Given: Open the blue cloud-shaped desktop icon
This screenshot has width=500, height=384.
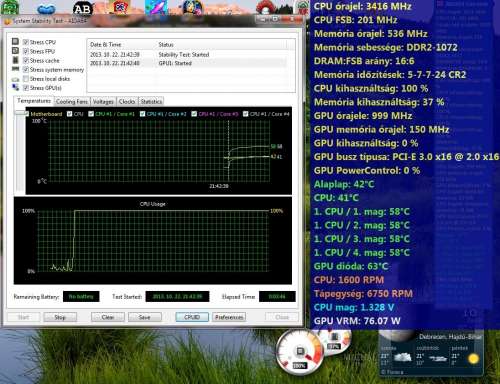Looking at the screenshot, I should (46, 9).
